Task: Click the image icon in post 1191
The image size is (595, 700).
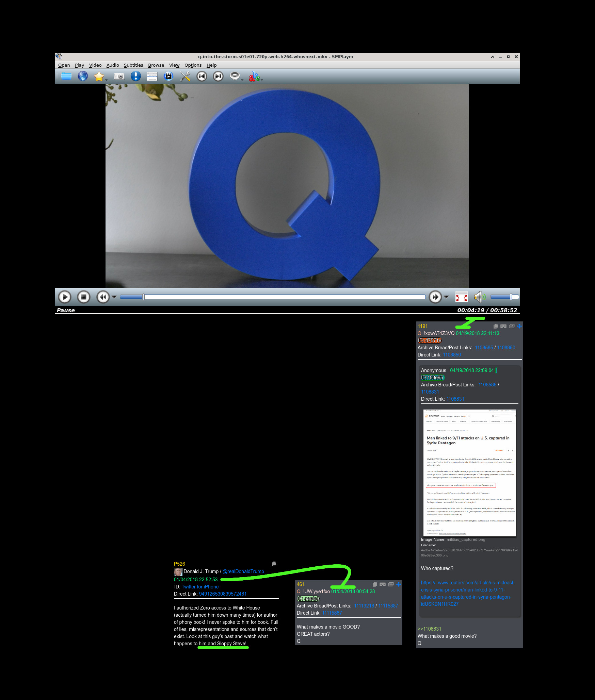Action: (x=512, y=326)
